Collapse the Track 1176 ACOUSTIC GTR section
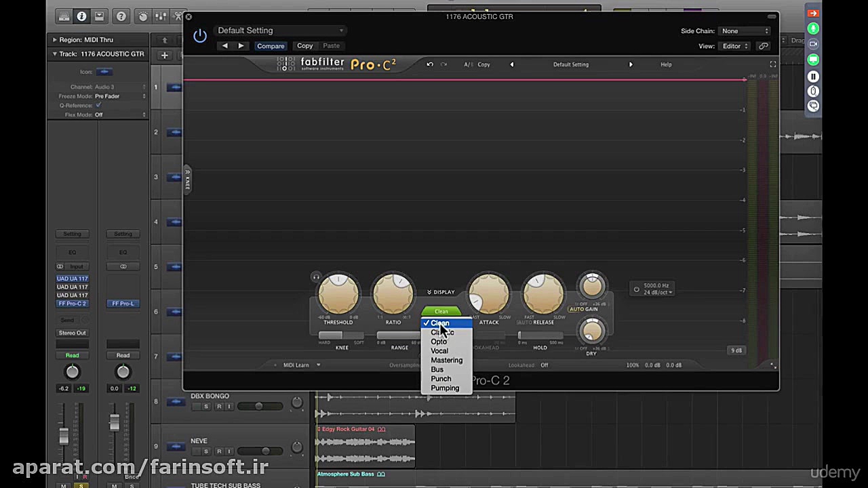This screenshot has height=488, width=868. coord(55,54)
